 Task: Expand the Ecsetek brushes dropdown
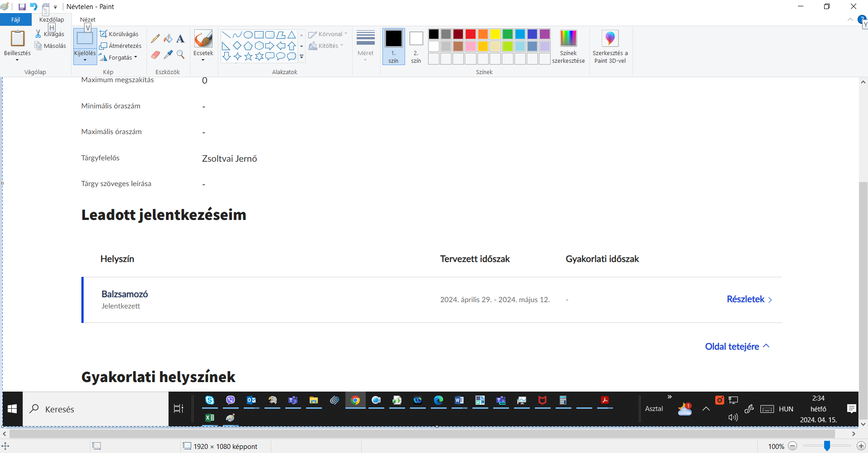coord(203,59)
